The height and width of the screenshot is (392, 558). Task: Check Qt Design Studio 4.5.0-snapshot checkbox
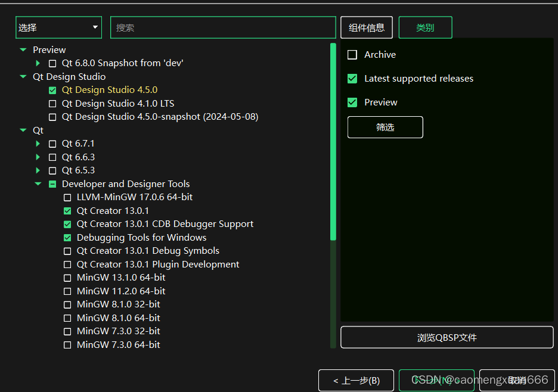coord(52,117)
